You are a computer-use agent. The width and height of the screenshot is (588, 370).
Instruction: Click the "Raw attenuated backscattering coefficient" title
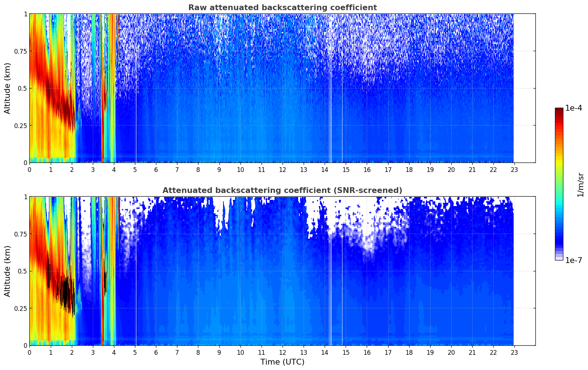click(282, 8)
